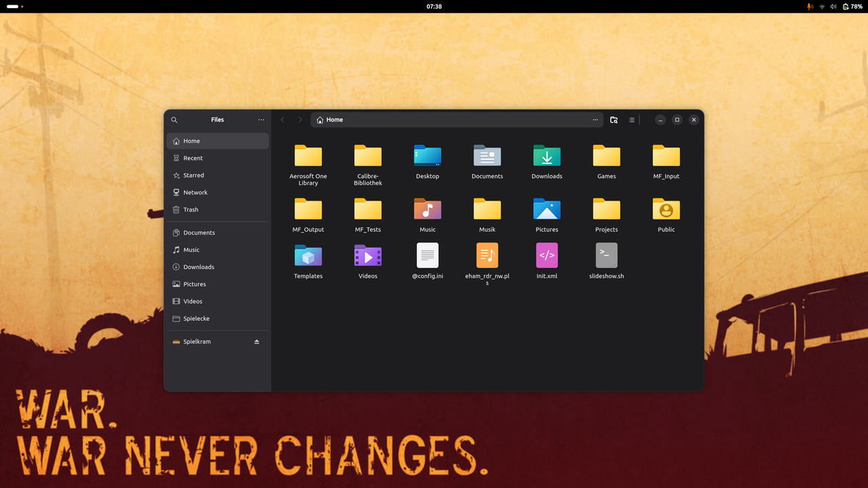
Task: Open the Spielecke bookmark in sidebar
Action: click(218, 319)
